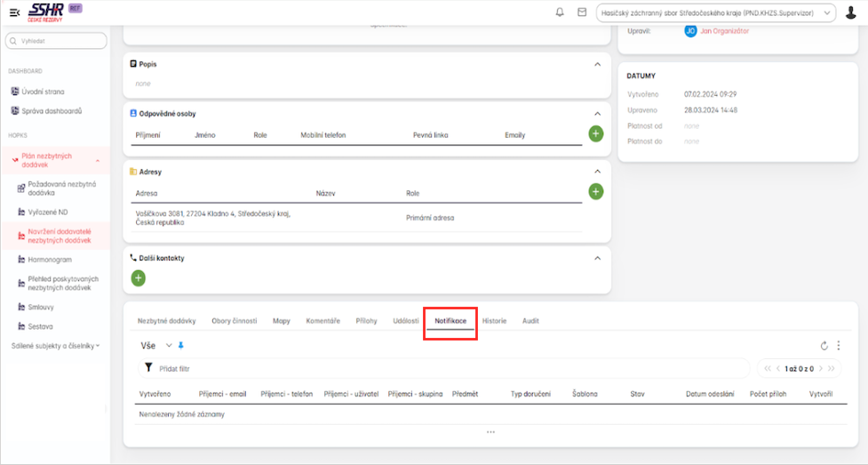The image size is (868, 465).
Task: Add a new person in Odpovědné osoby
Action: click(x=595, y=134)
